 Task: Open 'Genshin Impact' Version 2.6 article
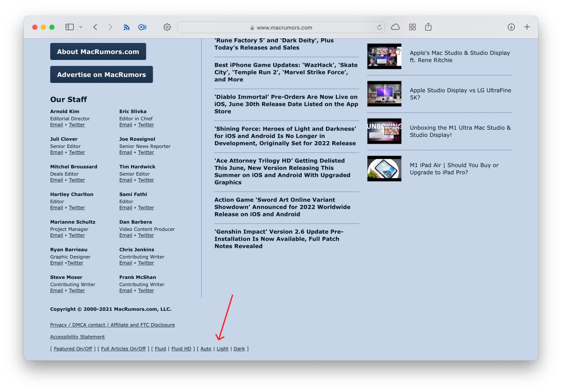coord(279,239)
